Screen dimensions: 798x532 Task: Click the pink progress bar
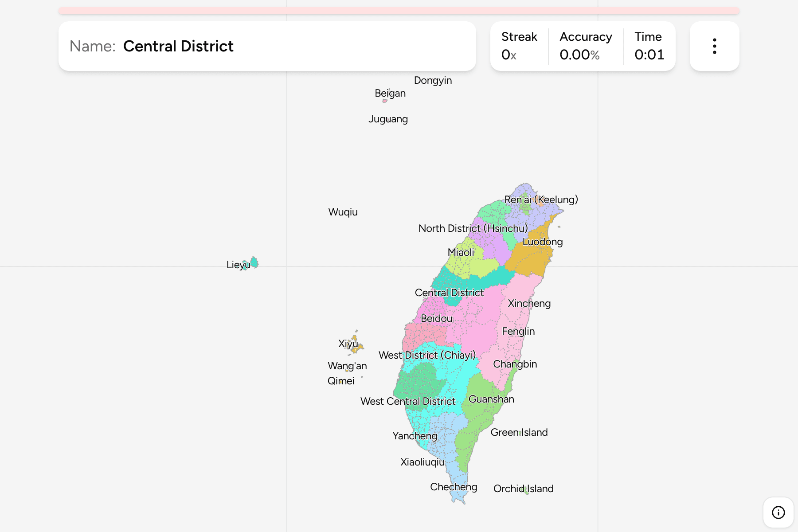[x=399, y=11]
